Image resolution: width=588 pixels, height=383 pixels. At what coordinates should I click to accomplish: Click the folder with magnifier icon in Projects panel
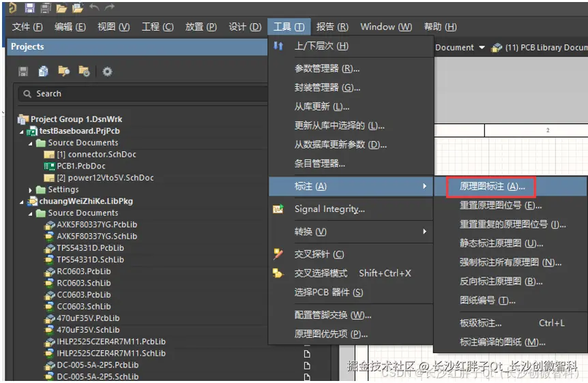(63, 71)
